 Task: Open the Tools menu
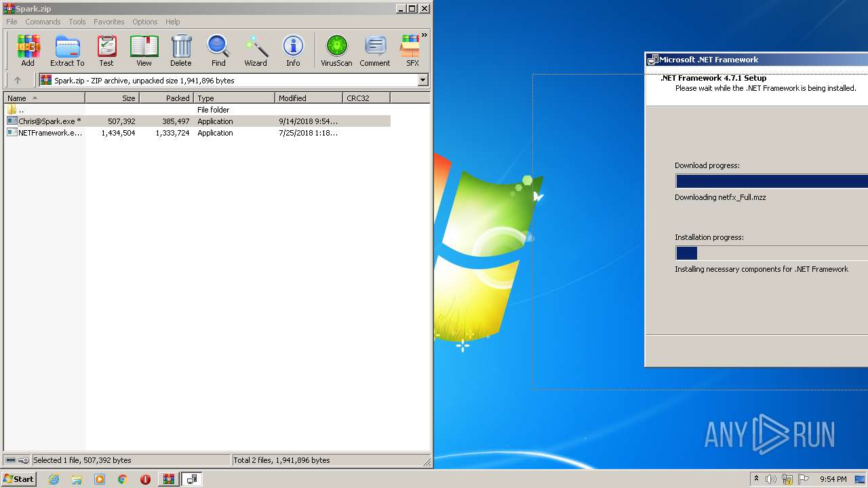(x=77, y=22)
